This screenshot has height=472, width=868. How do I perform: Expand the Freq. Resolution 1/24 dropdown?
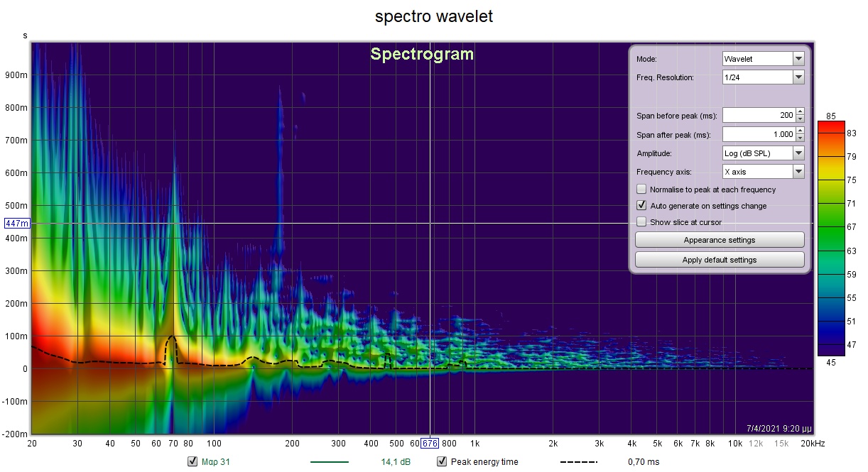tap(763, 77)
